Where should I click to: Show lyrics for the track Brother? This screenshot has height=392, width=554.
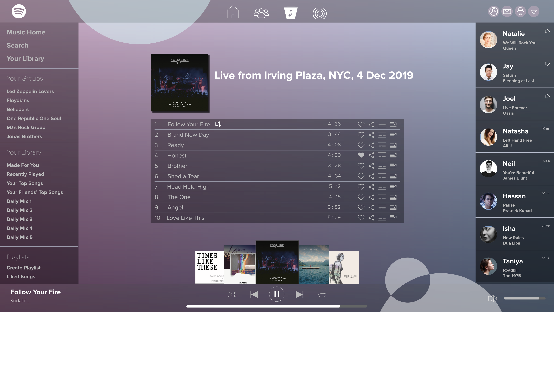(382, 166)
